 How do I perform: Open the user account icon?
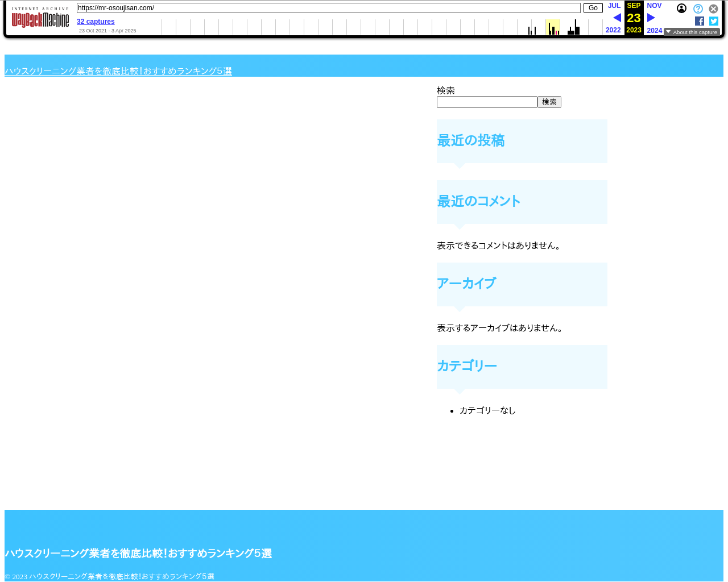tap(681, 9)
